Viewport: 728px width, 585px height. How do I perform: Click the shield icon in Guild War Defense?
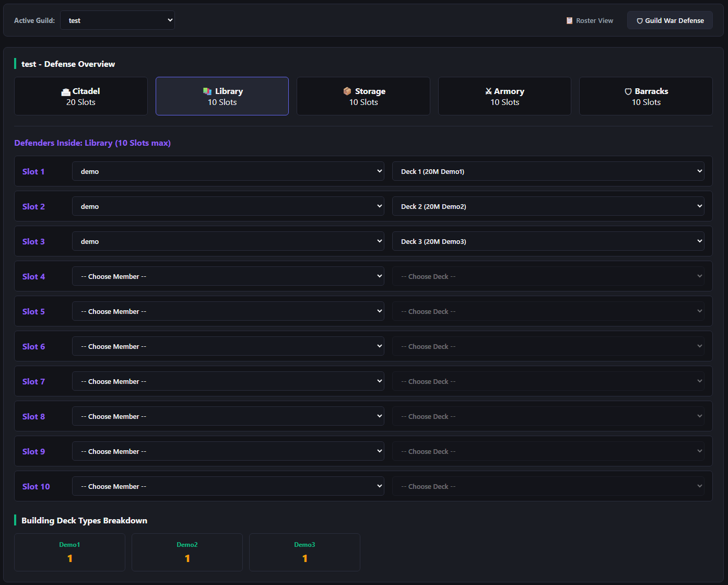pos(639,21)
